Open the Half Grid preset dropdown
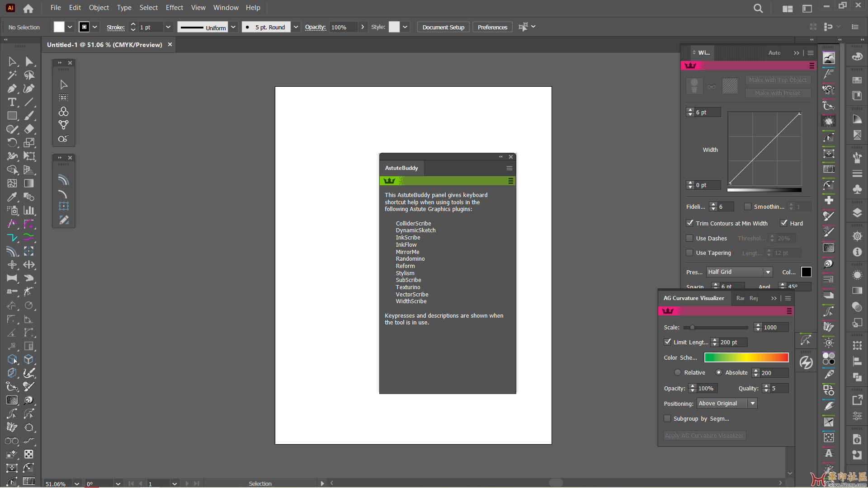 tap(768, 272)
